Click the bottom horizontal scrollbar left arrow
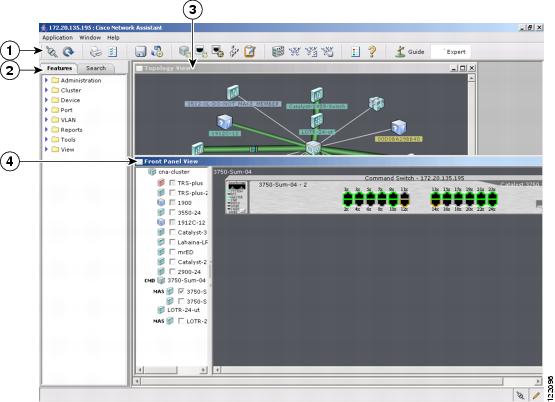This screenshot has width=555, height=402. [x=137, y=381]
